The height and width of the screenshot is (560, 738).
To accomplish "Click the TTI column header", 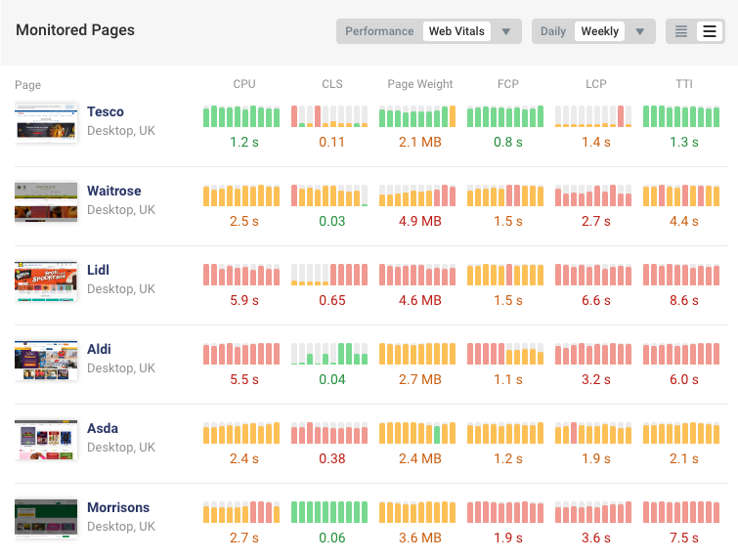I will (x=684, y=84).
